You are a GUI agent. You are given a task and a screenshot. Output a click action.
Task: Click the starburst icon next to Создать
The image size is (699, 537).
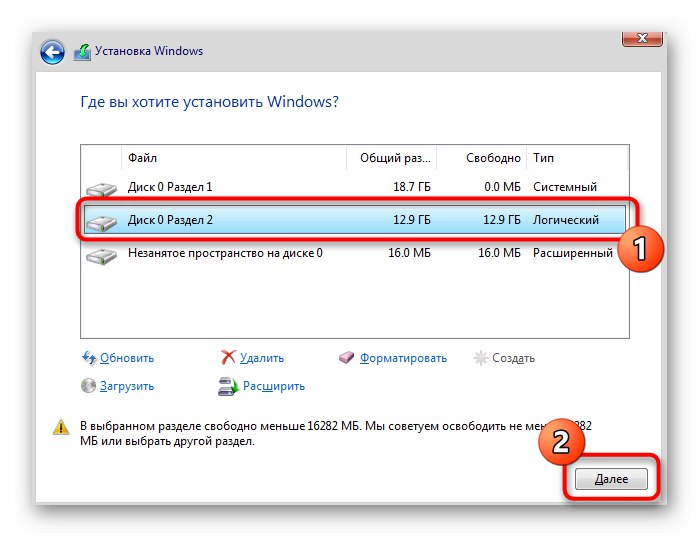click(x=481, y=358)
